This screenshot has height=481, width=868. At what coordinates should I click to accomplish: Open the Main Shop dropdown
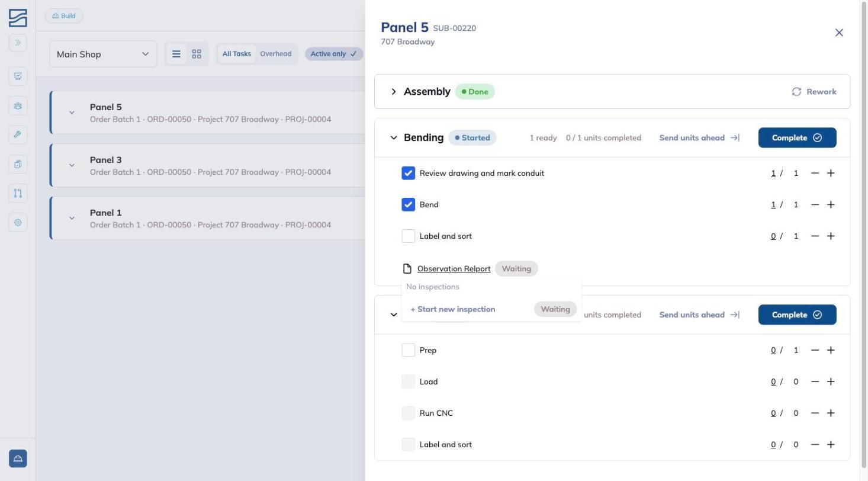click(x=103, y=54)
